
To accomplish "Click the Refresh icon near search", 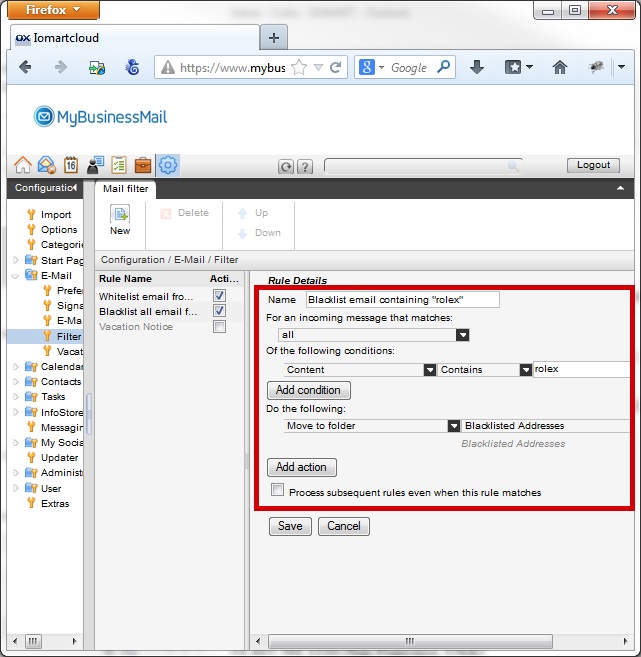I will point(286,167).
